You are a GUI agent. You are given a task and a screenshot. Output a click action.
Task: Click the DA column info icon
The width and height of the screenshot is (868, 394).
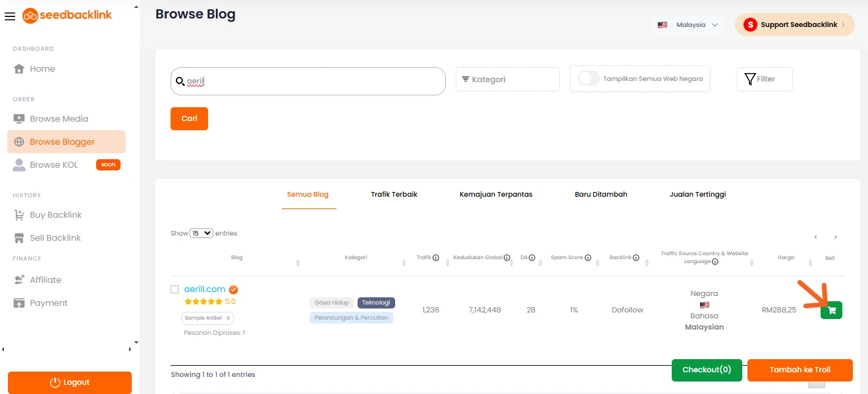532,258
